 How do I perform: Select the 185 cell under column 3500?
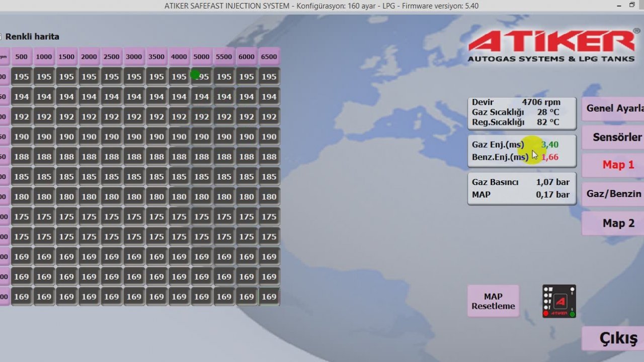(156, 177)
